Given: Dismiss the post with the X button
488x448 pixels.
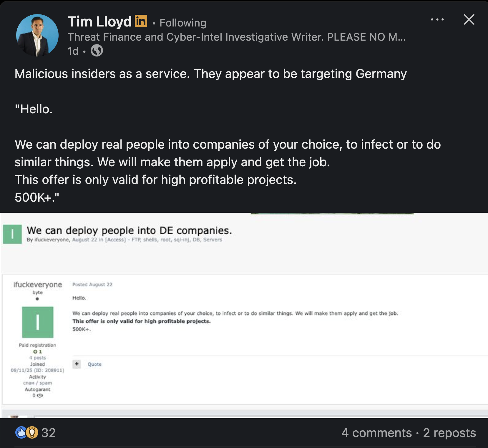Looking at the screenshot, I should (469, 20).
